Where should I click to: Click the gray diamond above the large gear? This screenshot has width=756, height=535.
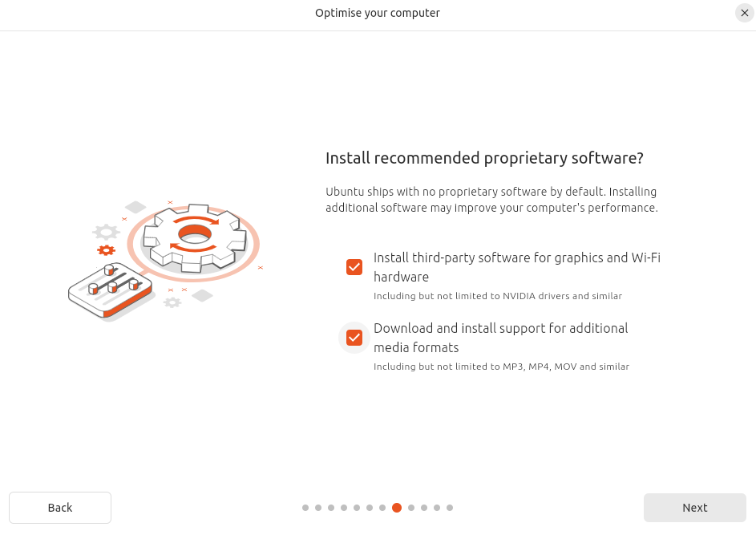(135, 207)
